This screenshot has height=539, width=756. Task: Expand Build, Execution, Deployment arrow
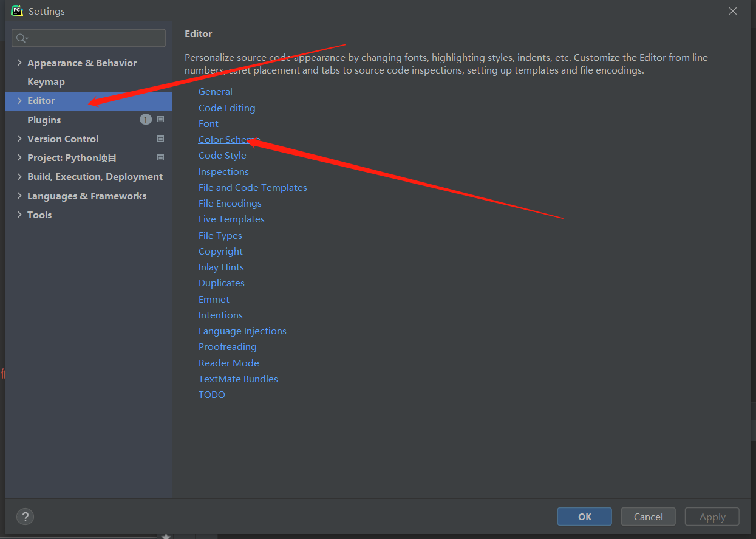[19, 176]
